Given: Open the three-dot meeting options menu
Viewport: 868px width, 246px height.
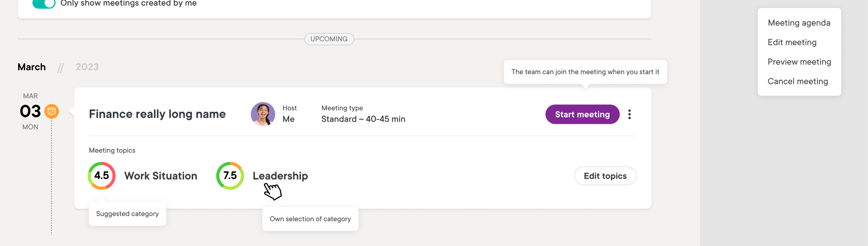Looking at the screenshot, I should click(x=629, y=114).
